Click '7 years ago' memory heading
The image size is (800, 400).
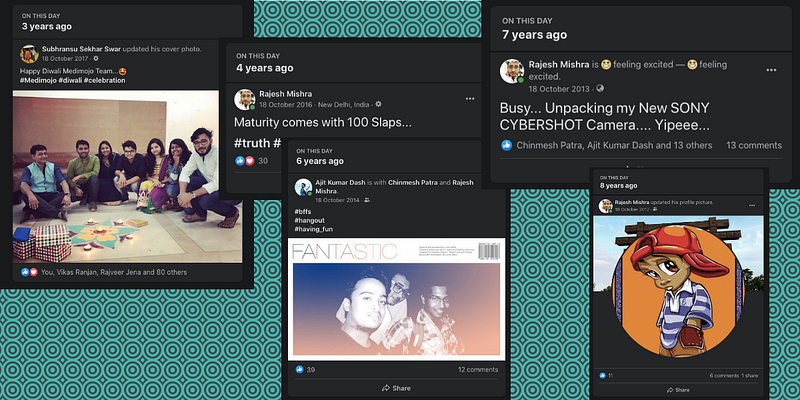(x=534, y=35)
